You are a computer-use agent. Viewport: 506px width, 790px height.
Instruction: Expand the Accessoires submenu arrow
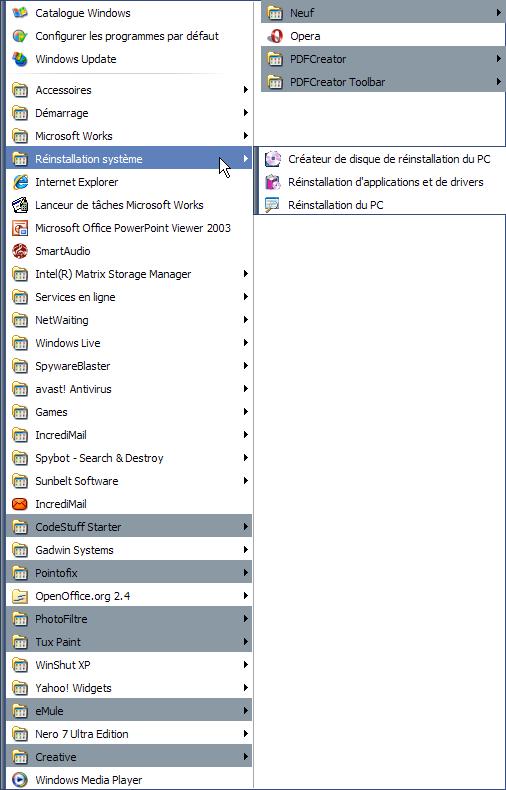245,90
